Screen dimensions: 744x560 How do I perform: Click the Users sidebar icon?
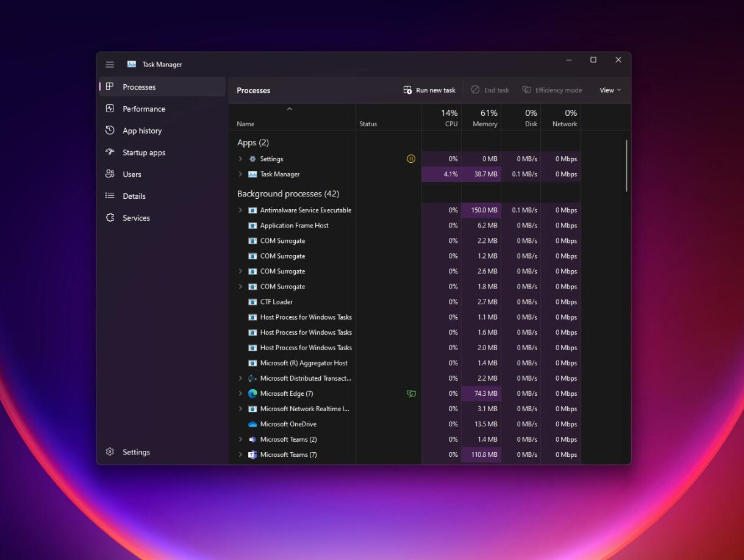click(x=110, y=174)
